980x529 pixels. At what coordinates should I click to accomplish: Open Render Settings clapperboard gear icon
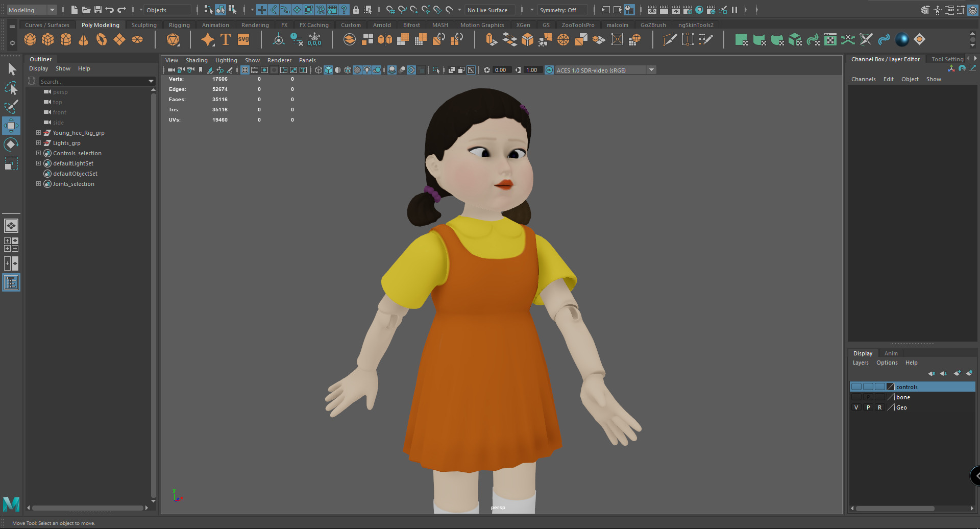click(688, 10)
